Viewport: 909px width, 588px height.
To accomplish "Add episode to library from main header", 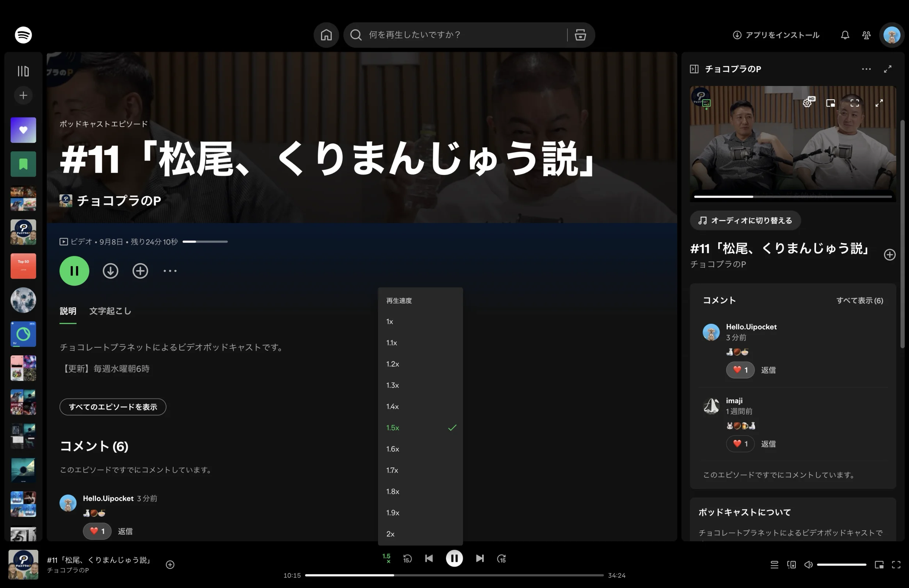I will point(140,271).
